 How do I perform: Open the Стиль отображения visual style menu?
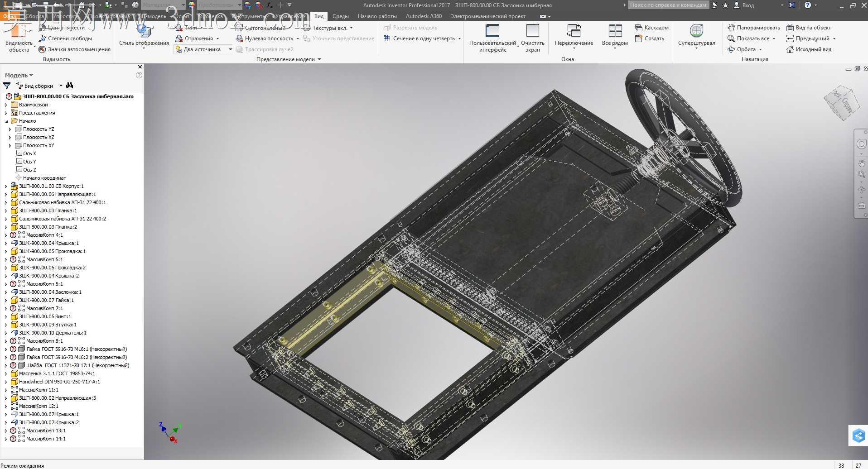[x=144, y=36]
